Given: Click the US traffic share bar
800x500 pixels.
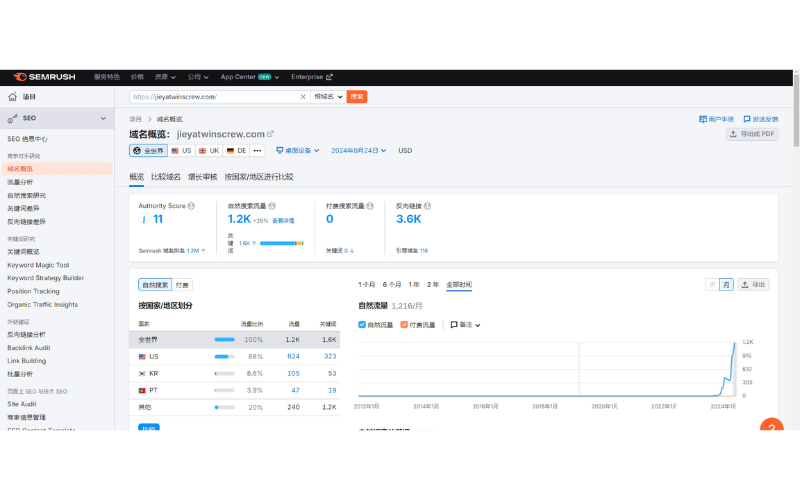Looking at the screenshot, I should (224, 357).
